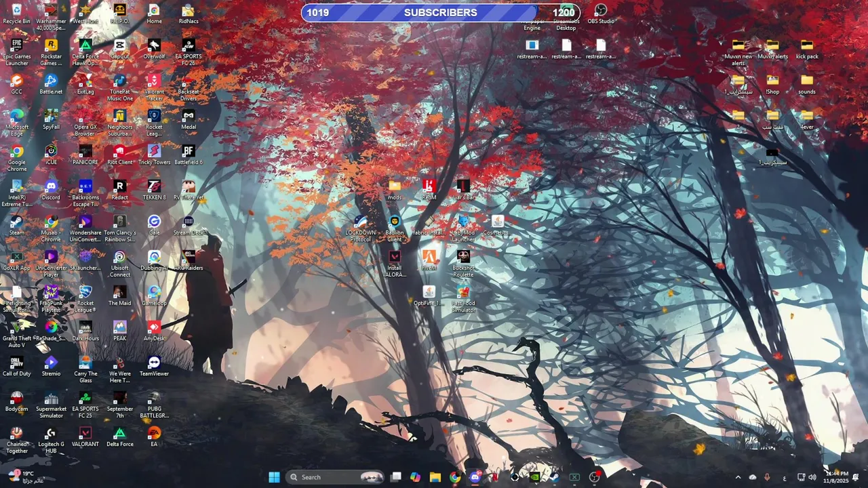This screenshot has height=488, width=868.
Task: Launch the iCUE desktop shortcut
Action: (51, 155)
